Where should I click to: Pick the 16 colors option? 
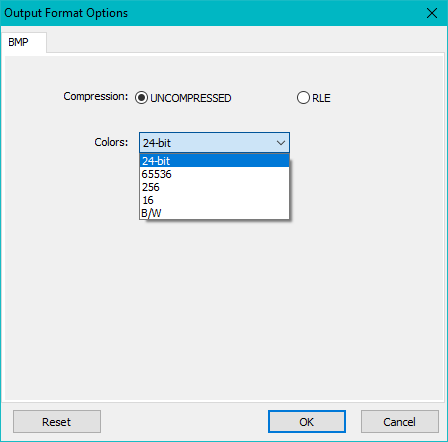[x=214, y=200]
